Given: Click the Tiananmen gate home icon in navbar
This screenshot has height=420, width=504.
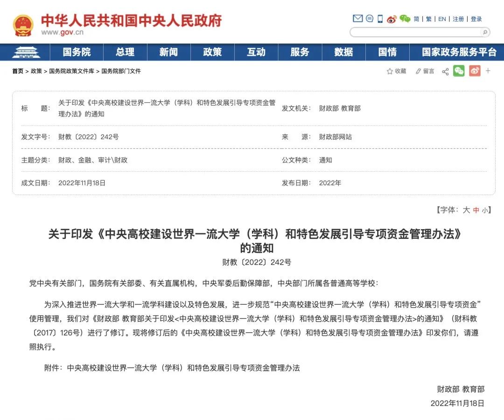Looking at the screenshot, I should coord(26,52).
